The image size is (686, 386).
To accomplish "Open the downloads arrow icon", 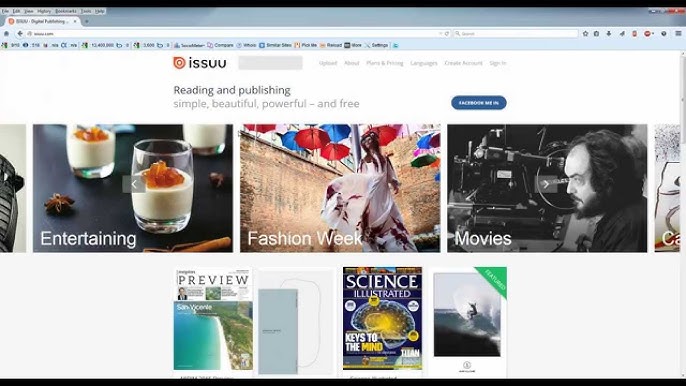I will tap(609, 33).
